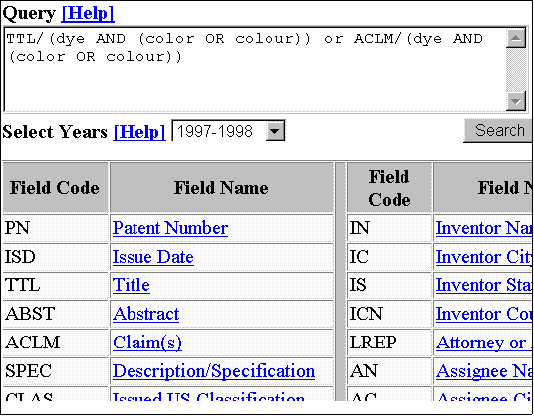The image size is (534, 416).
Task: Open the Issue Date field link
Action: click(x=153, y=257)
